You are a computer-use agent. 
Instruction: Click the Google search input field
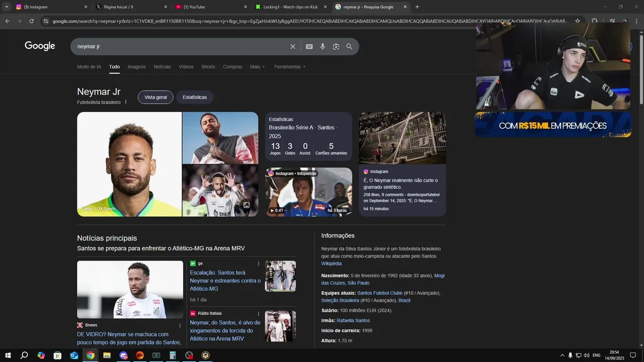click(x=181, y=46)
